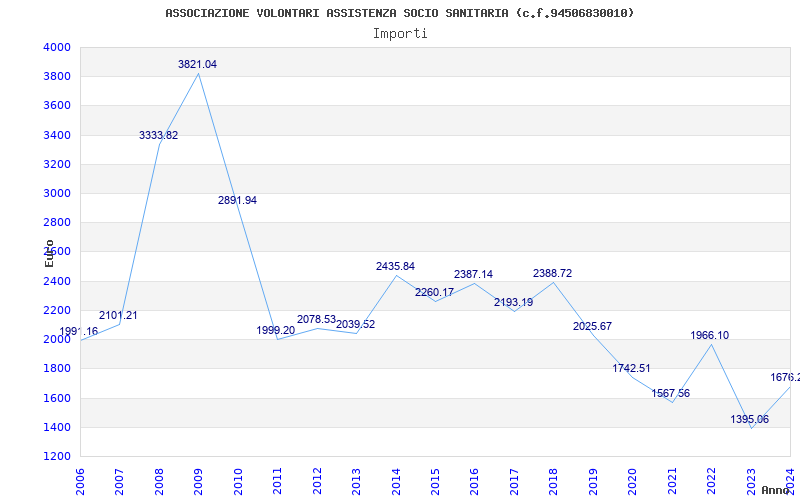Click the 1966.10 data label
This screenshot has width=800, height=500.
(x=709, y=335)
